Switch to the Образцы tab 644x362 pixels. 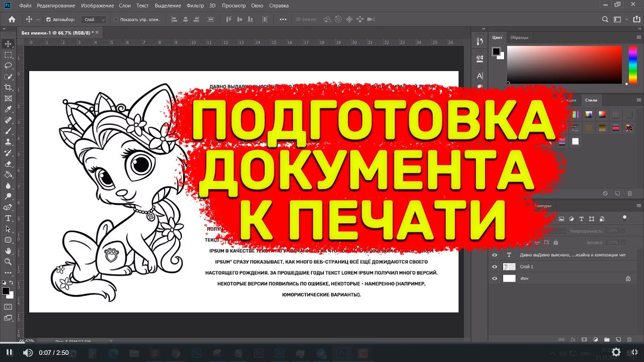519,38
